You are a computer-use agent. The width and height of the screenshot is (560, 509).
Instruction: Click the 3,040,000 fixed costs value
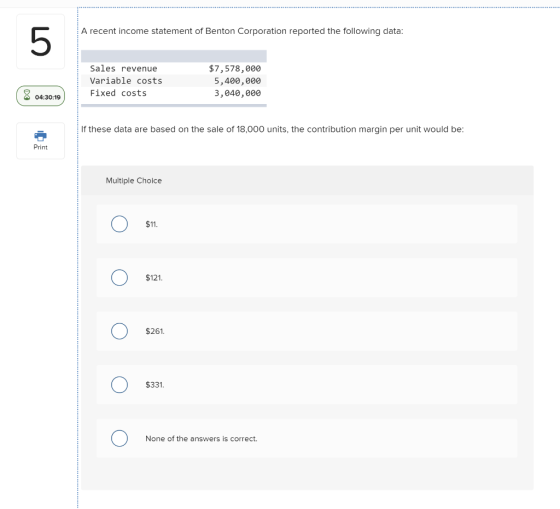tap(238, 93)
